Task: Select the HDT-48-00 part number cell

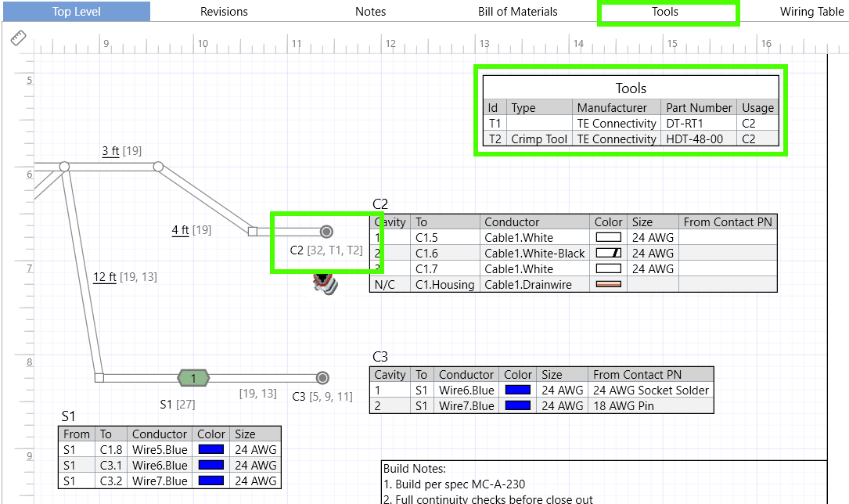Action: 699,139
